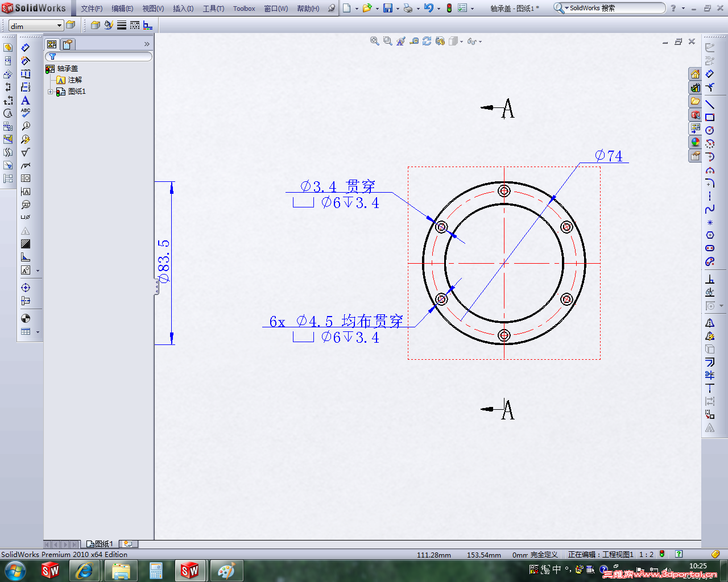This screenshot has width=728, height=582.
Task: Select the Balloon annotation tool
Action: [26, 126]
